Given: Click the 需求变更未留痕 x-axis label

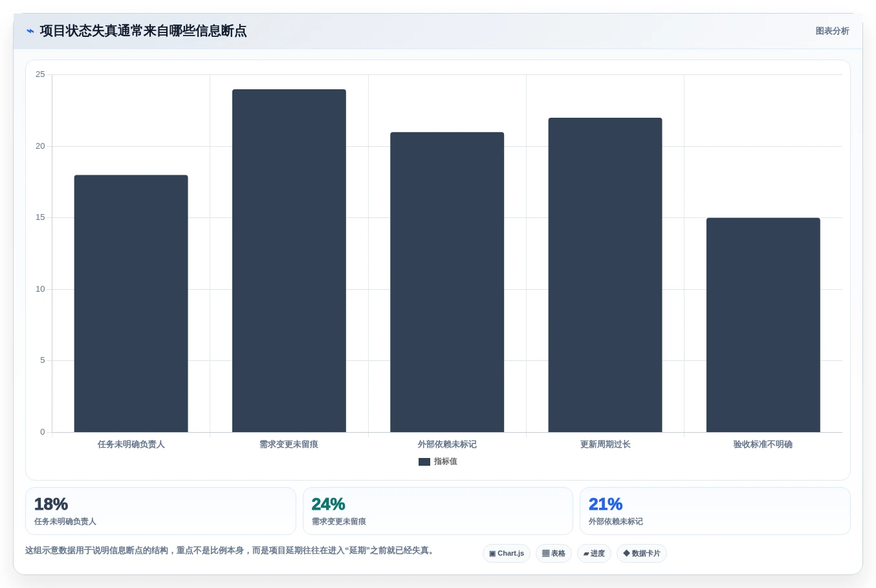Looking at the screenshot, I should (x=289, y=444).
